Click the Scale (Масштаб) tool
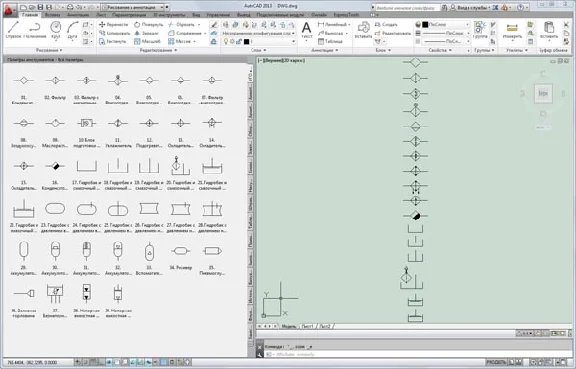This screenshot has height=369, width=576. pyautogui.click(x=147, y=42)
